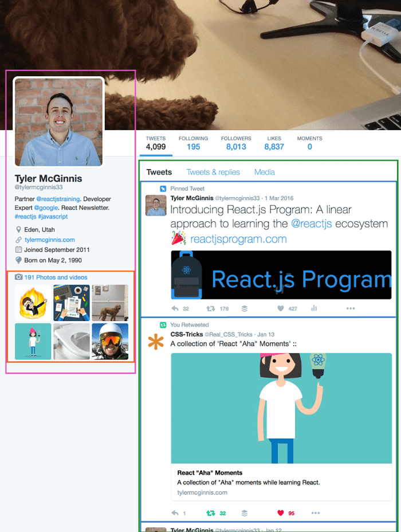Open the CSS-Tricks author name on the retweet
401x532 pixels.
[186, 334]
